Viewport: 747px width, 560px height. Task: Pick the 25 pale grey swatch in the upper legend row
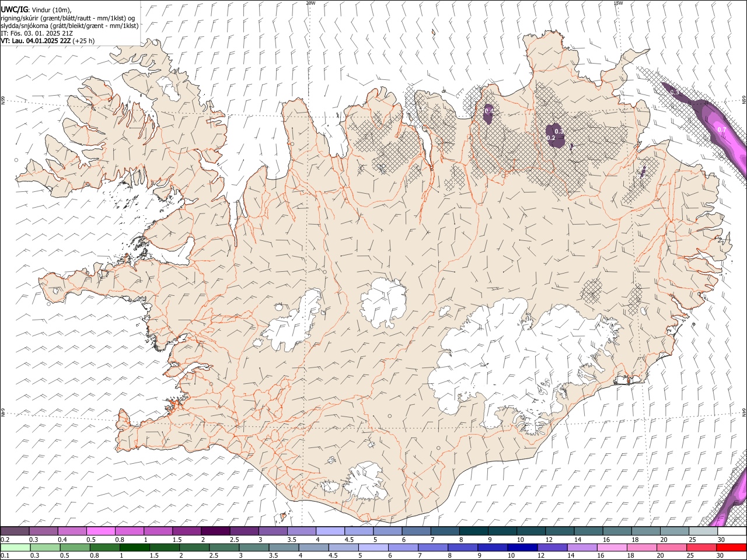[x=703, y=531]
